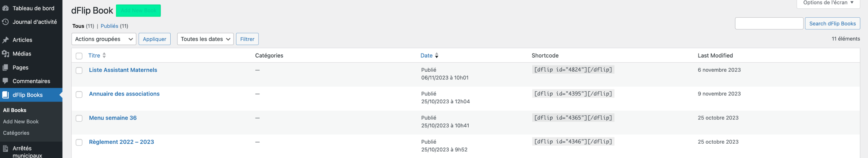
Task: Click the Journal d'activité clock icon
Action: [6, 22]
